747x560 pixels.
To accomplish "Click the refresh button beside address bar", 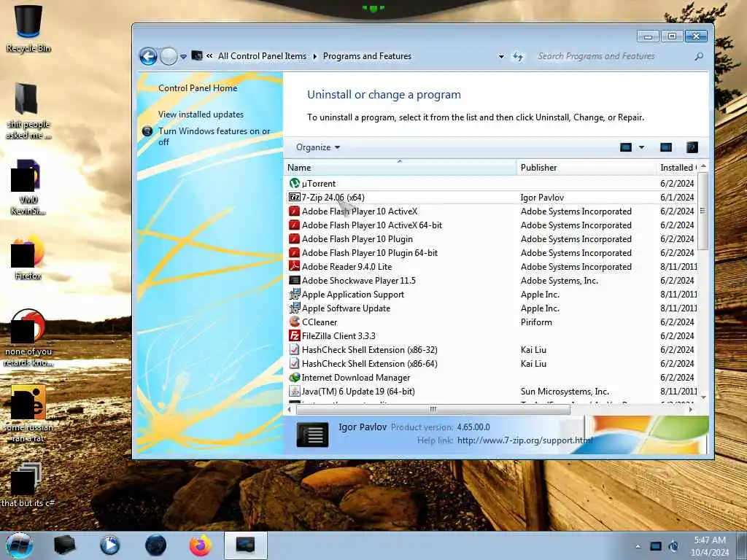I will coord(518,57).
